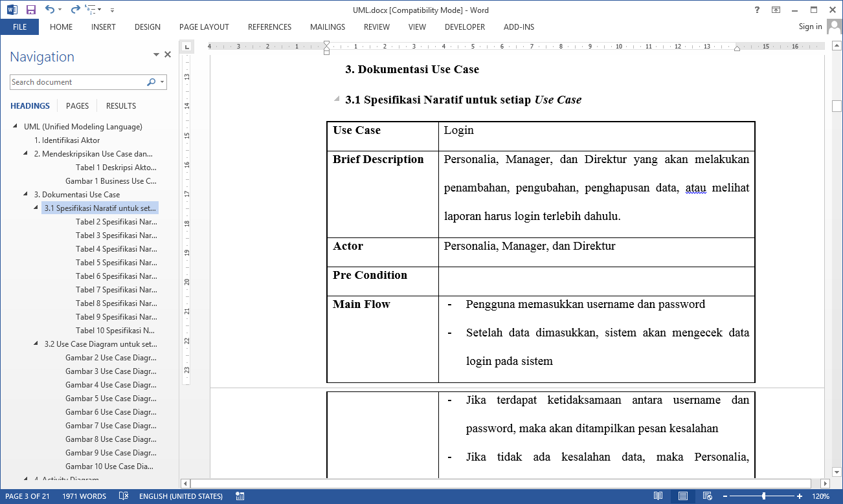Open the proofing errors status icon
Viewport: 843px width, 504px height.
[124, 496]
